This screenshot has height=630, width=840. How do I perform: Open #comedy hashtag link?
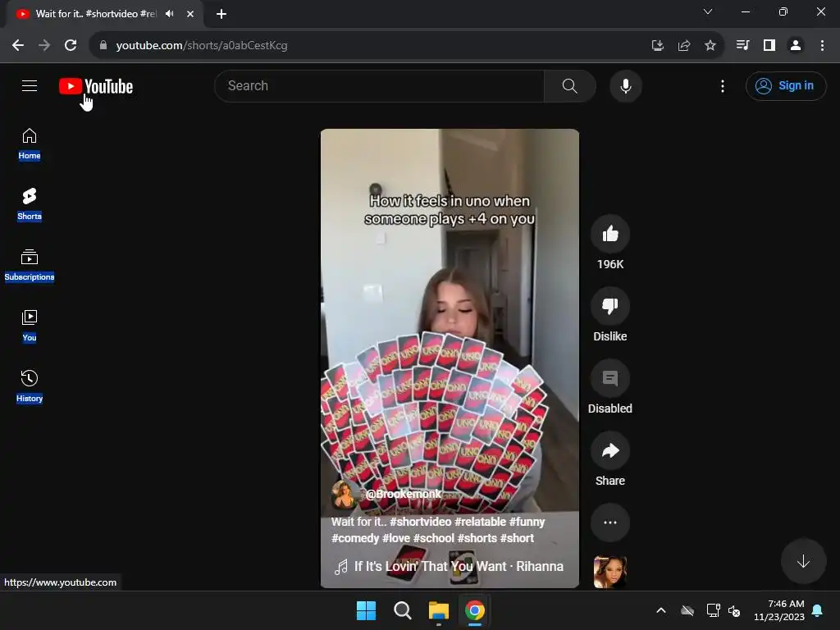point(355,538)
